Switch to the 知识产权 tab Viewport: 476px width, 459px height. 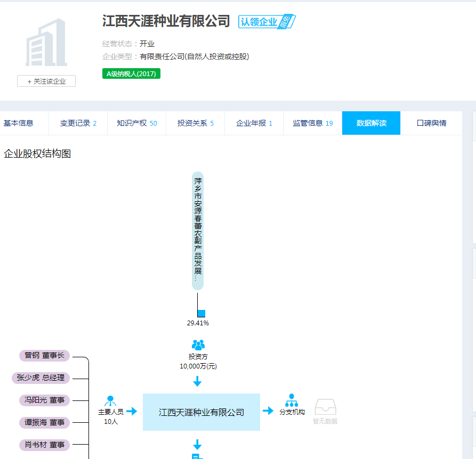tap(136, 123)
